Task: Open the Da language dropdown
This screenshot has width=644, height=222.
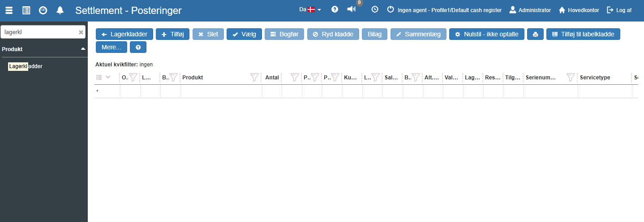Action: point(310,9)
